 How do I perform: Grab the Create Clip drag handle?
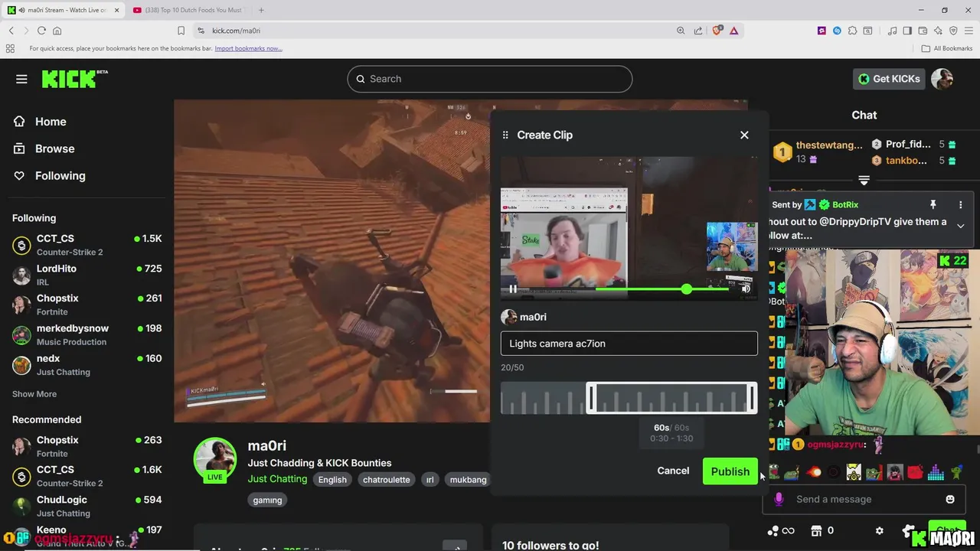coord(505,135)
